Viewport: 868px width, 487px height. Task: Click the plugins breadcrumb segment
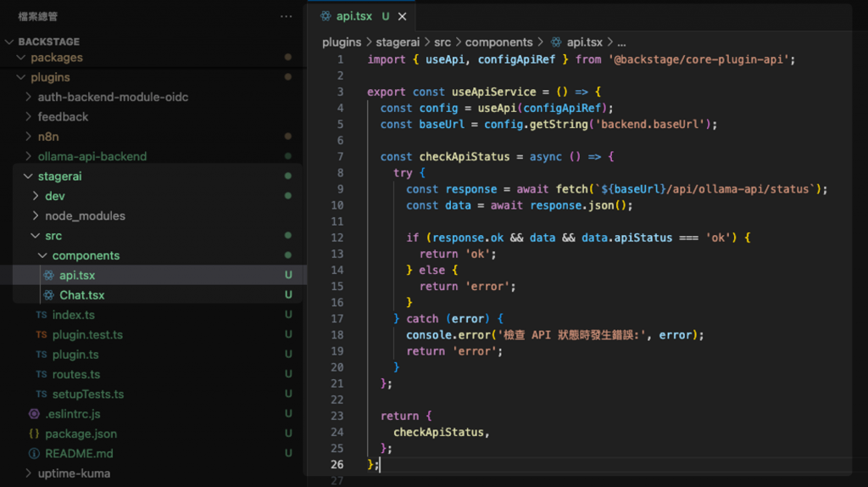pos(342,42)
